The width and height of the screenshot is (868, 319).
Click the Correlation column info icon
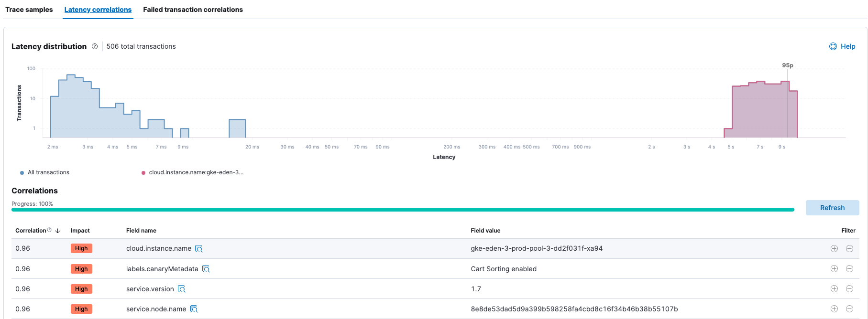click(x=49, y=230)
